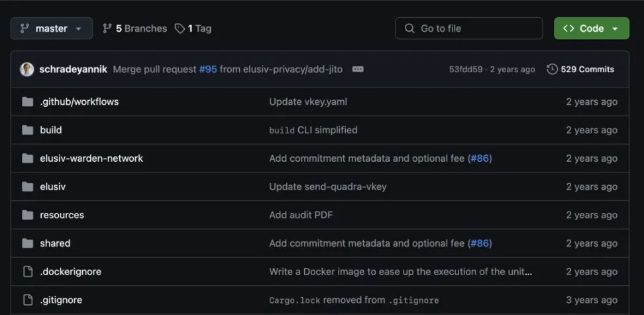Expand the green Code dropdown
This screenshot has width=644, height=315.
coord(591,29)
